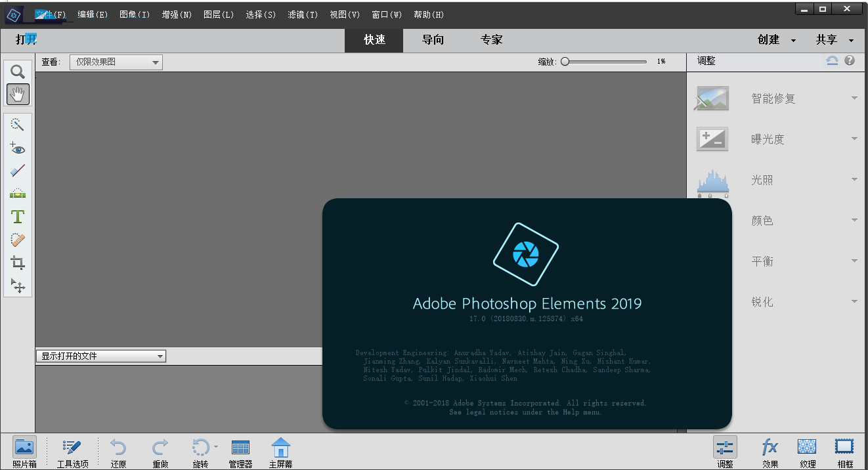
Task: Open the rotate direction arrow dropdown
Action: coord(216,447)
